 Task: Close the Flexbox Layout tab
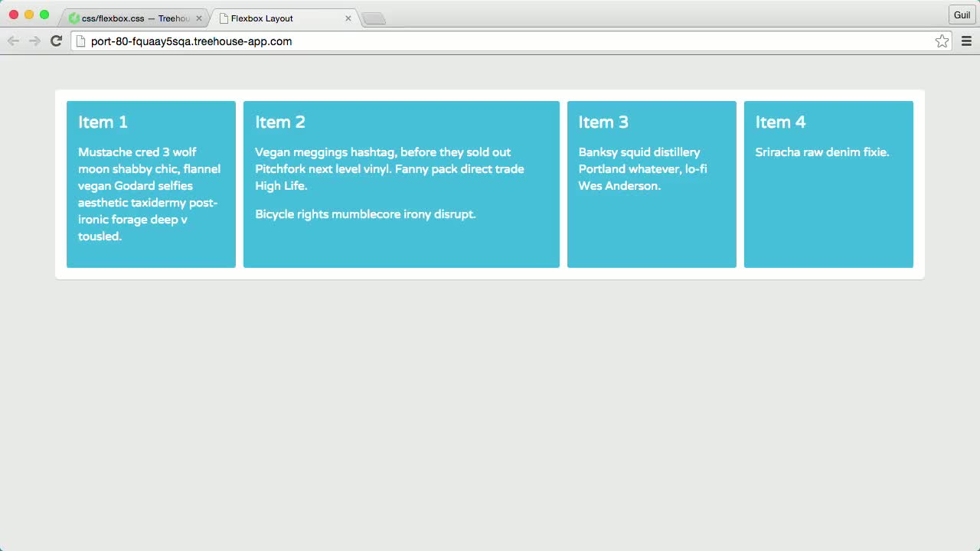[348, 18]
